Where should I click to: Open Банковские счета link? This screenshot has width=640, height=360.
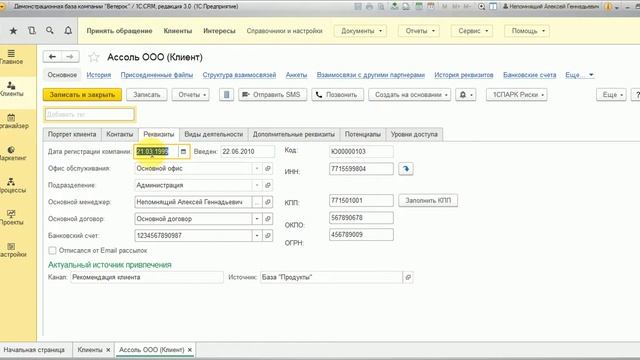[x=529, y=75]
